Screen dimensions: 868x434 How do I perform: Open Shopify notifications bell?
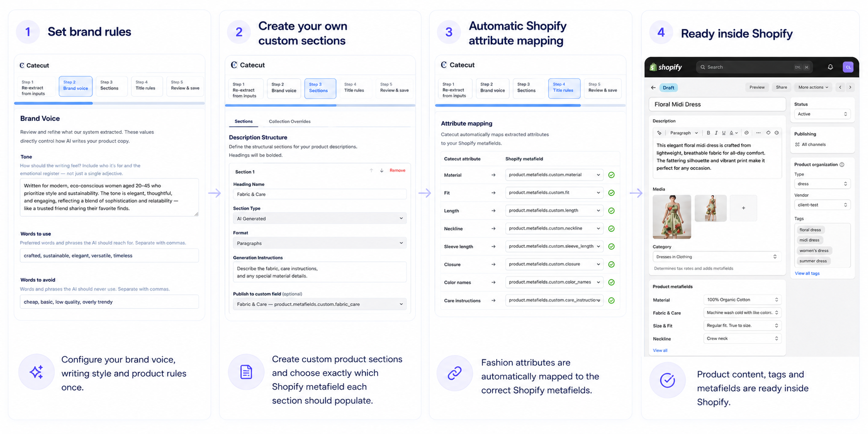pos(830,67)
